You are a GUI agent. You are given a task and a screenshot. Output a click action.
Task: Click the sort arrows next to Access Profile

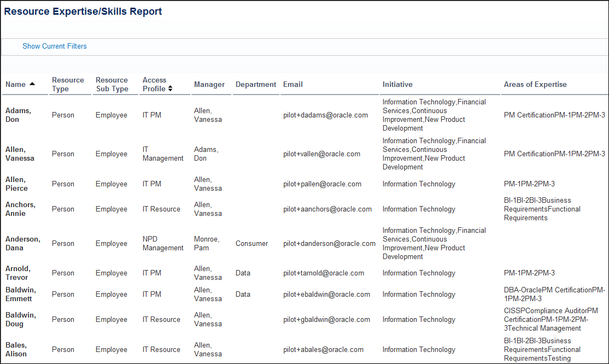click(x=170, y=89)
